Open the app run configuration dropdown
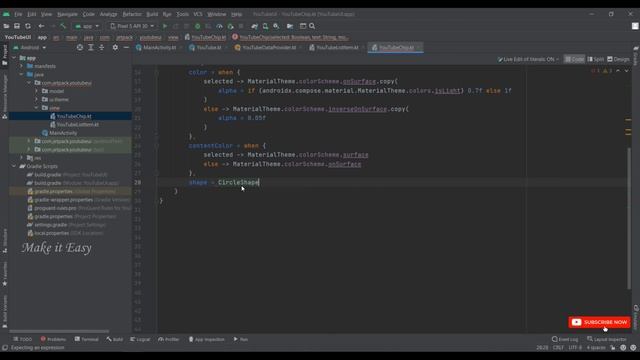Image resolution: width=640 pixels, height=360 pixels. tap(87, 26)
